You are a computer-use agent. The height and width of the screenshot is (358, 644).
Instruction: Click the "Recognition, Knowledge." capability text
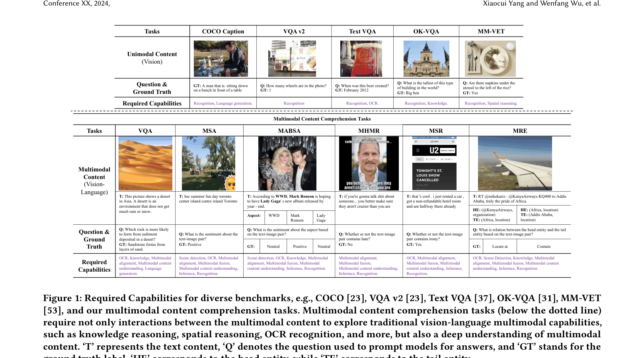coord(426,103)
